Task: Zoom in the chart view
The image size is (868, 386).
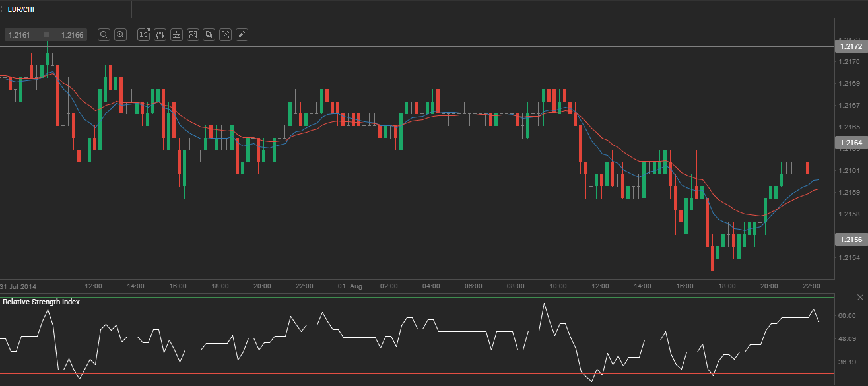Action: pyautogui.click(x=121, y=35)
